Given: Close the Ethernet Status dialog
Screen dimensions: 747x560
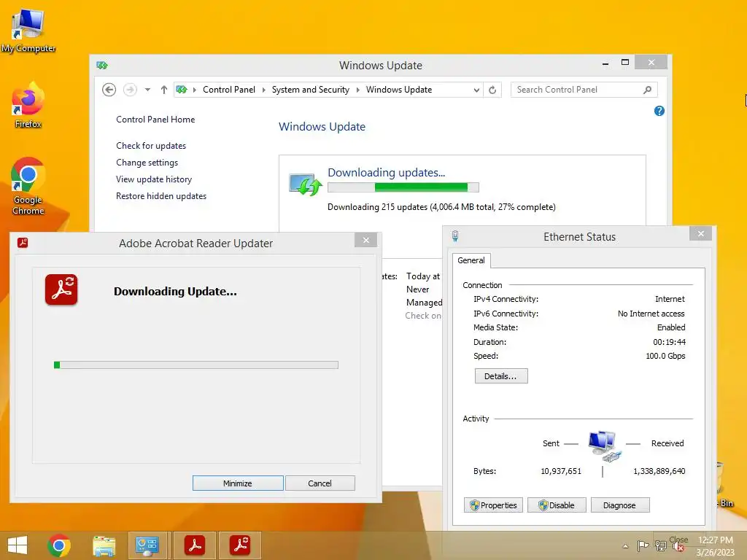Looking at the screenshot, I should (x=701, y=233).
